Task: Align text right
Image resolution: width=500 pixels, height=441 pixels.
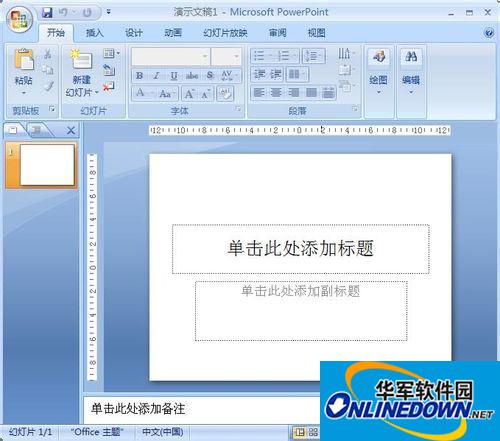Action: (293, 92)
